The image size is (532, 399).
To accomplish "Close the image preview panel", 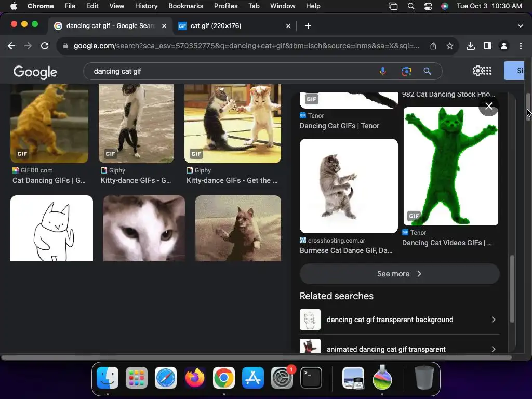I will 488,106.
